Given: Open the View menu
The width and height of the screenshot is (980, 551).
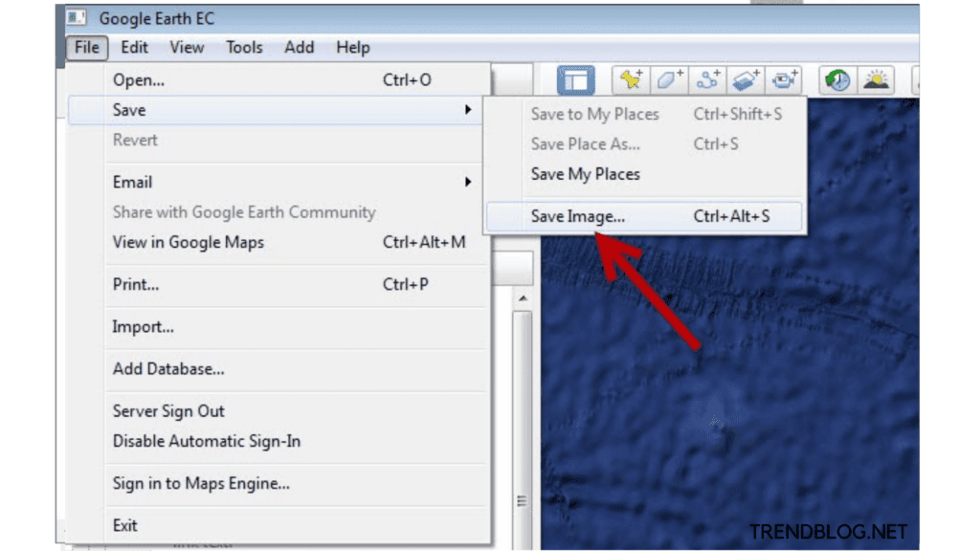Looking at the screenshot, I should pos(187,48).
